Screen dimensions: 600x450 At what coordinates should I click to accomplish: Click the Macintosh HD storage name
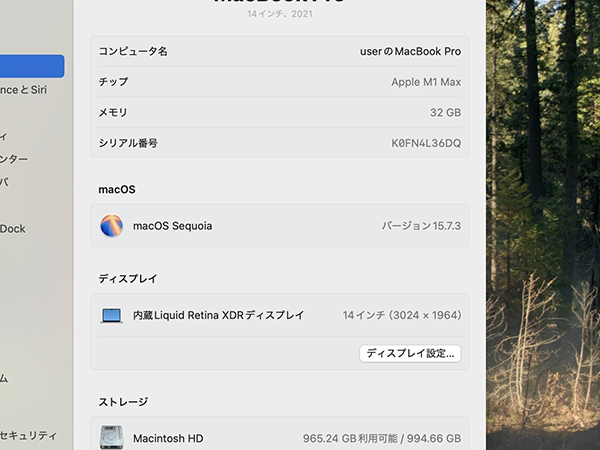pyautogui.click(x=168, y=438)
